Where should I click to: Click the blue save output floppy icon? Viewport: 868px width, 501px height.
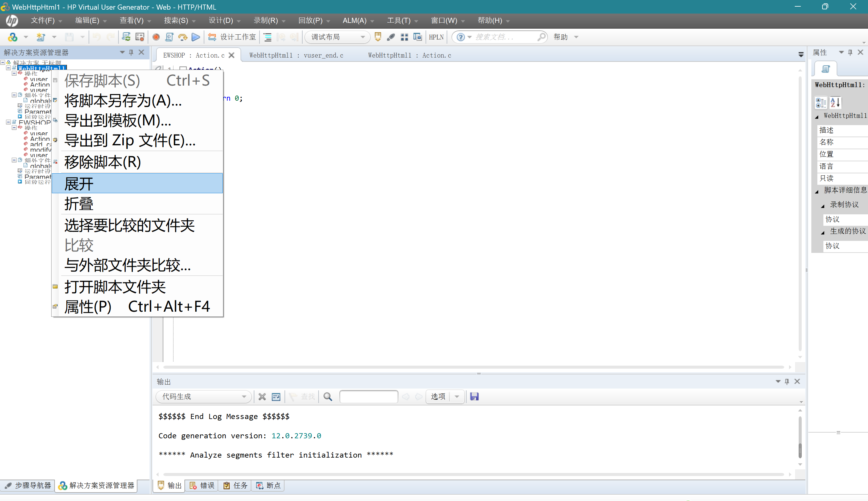coord(474,396)
